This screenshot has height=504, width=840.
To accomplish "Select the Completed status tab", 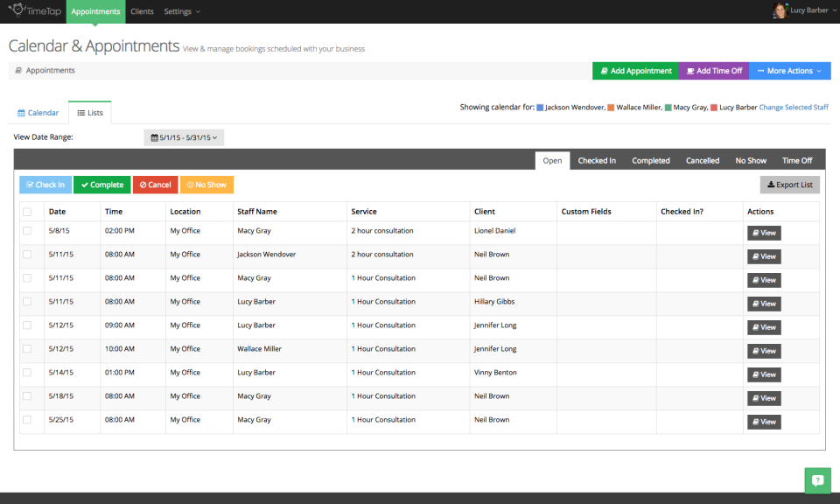I will click(x=651, y=161).
